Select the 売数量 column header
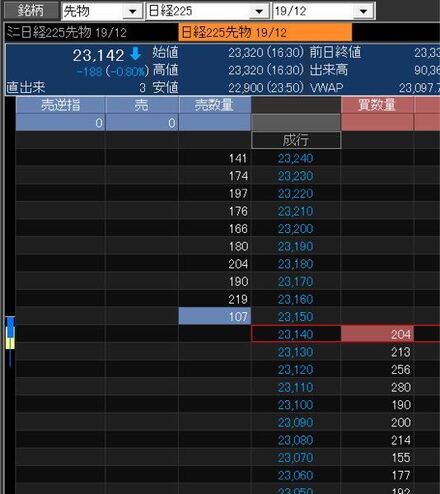 (x=214, y=105)
